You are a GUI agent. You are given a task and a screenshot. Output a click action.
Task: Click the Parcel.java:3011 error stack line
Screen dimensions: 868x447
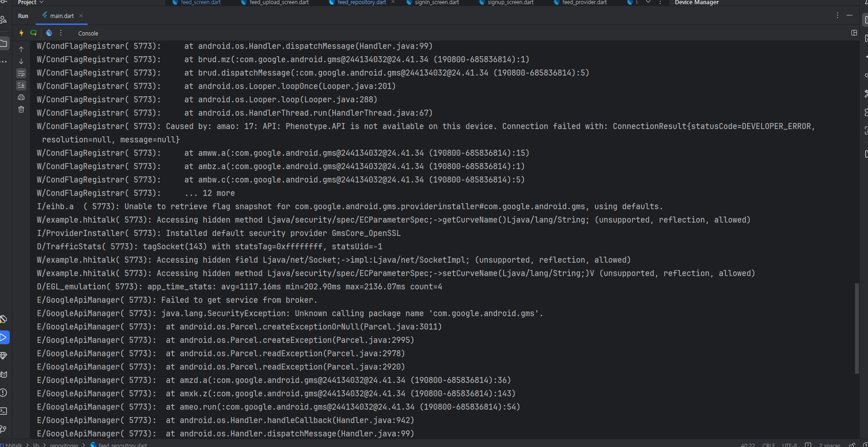[x=239, y=327]
